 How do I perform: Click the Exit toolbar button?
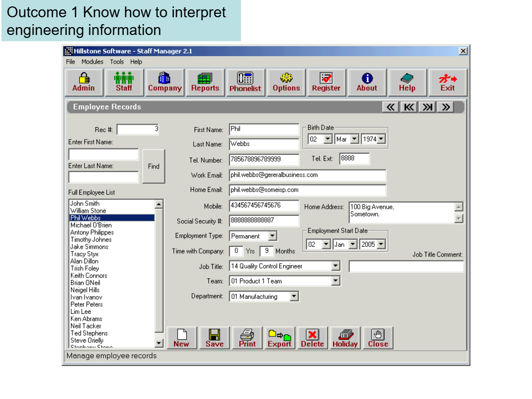coord(447,82)
